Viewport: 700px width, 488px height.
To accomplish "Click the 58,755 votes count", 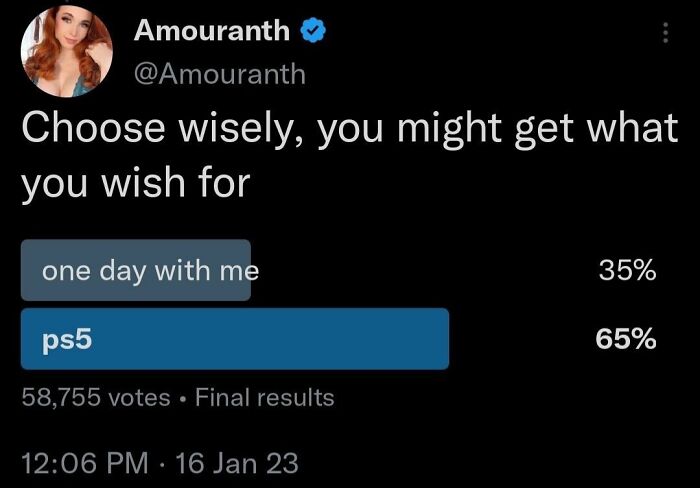I will 96,398.
